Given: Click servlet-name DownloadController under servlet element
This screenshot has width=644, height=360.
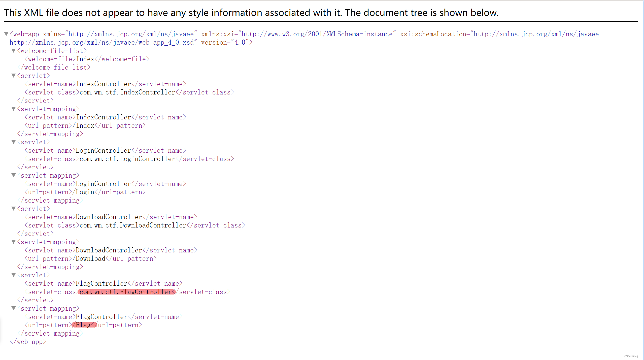Looking at the screenshot, I should click(109, 217).
